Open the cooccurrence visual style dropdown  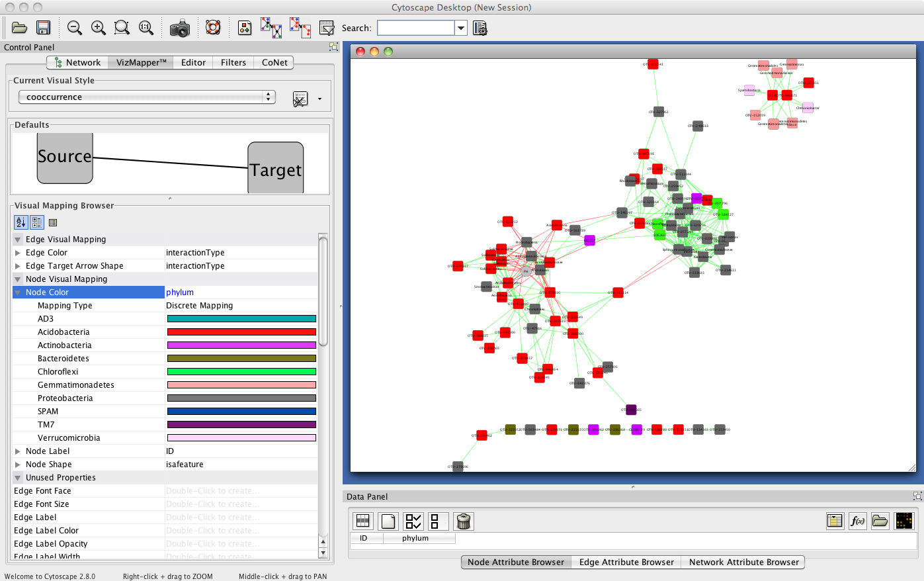point(147,97)
